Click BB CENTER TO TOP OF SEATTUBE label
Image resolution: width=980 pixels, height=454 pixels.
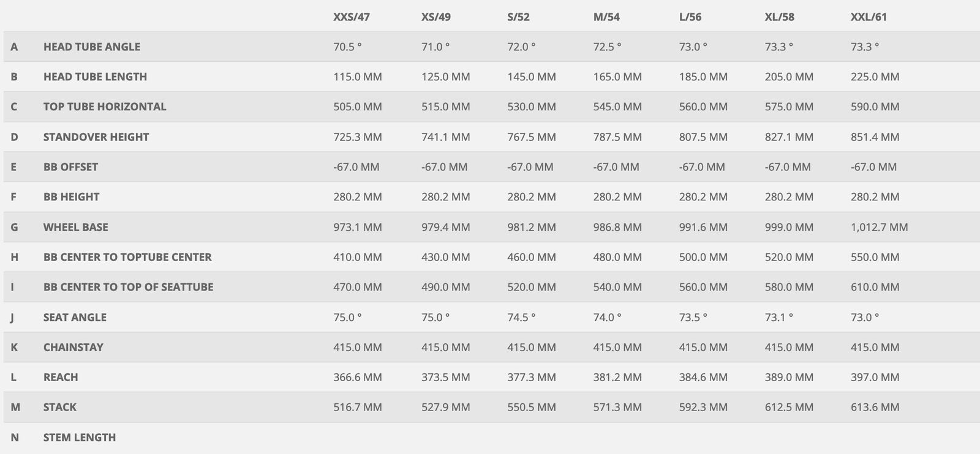point(128,287)
